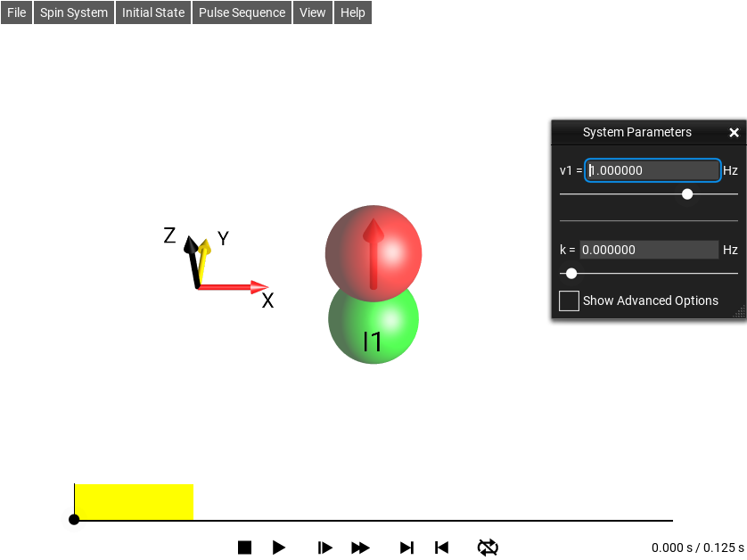Focus the v1 frequency input field
The image size is (747, 560).
653,170
